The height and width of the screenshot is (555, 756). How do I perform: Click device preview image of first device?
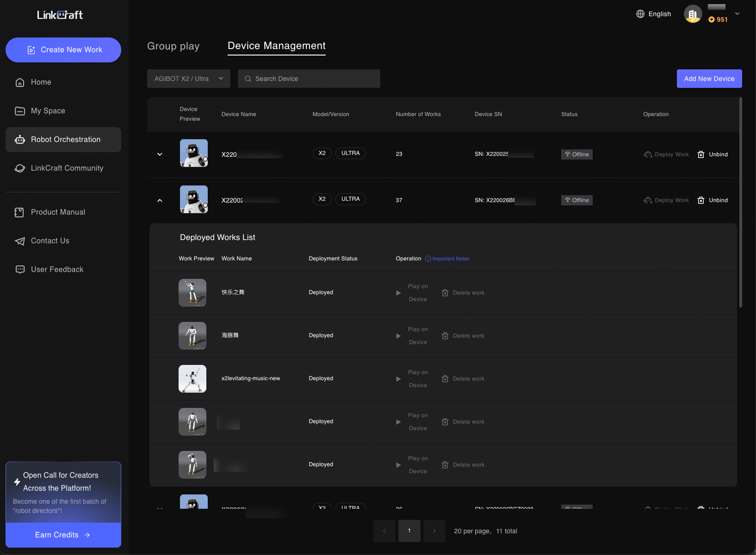(194, 153)
